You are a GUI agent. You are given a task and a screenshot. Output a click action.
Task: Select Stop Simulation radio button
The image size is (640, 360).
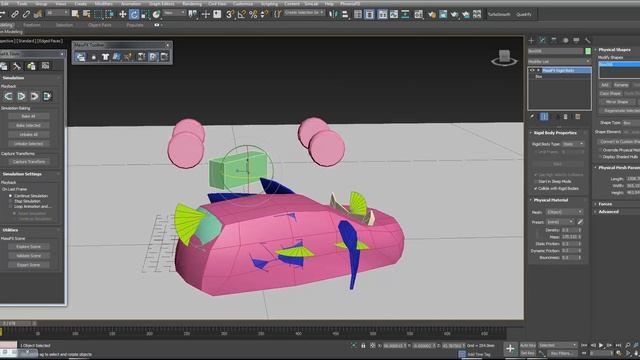tap(11, 201)
